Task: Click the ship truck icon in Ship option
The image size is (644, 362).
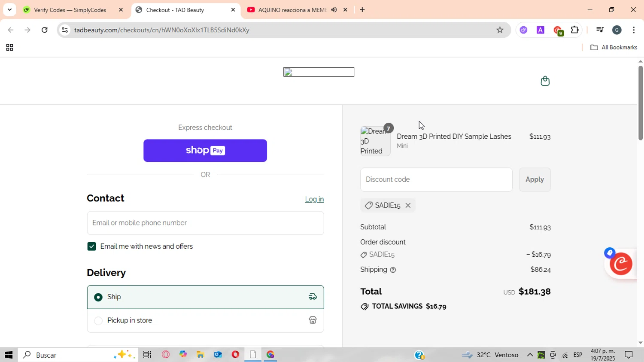Action: pos(313,297)
